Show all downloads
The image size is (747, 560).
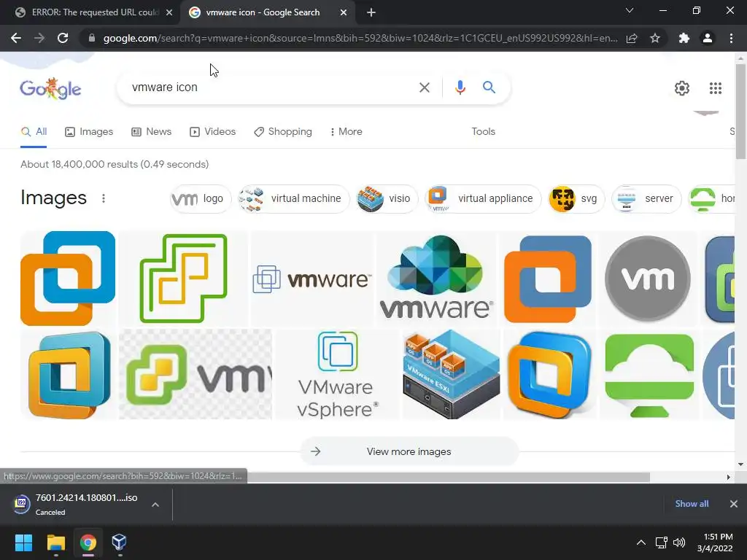[692, 504]
